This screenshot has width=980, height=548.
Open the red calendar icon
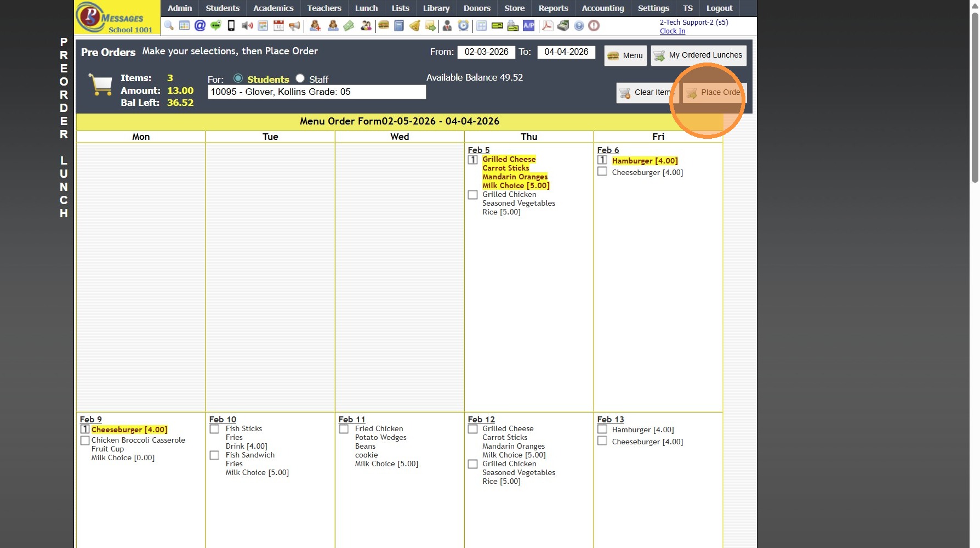tap(278, 26)
